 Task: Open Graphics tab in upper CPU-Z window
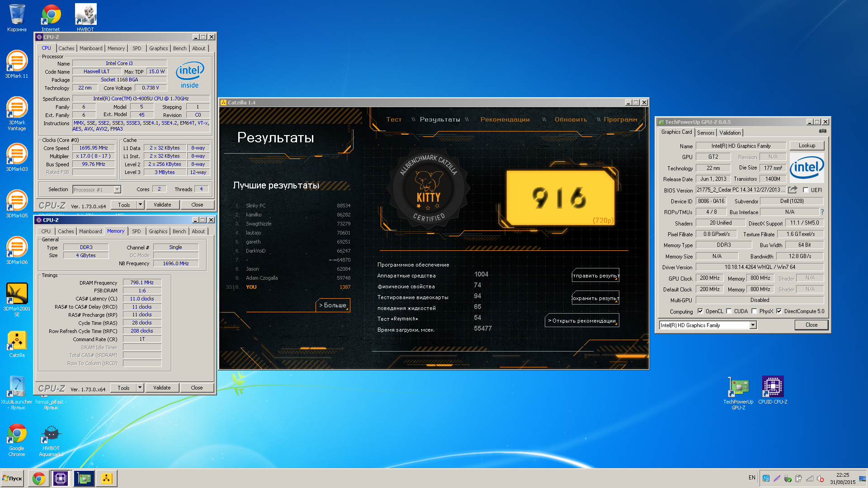click(159, 48)
